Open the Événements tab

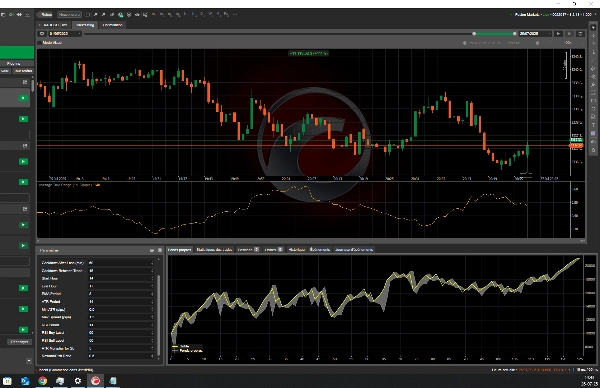click(320, 249)
